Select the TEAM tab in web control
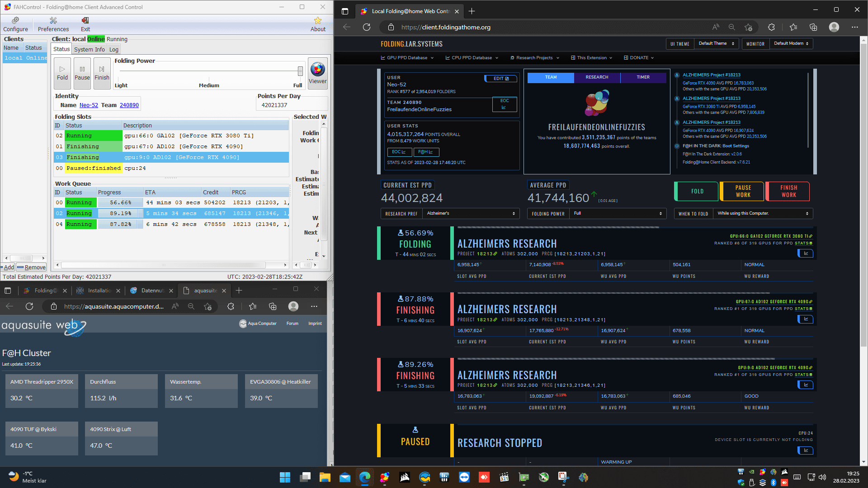Viewport: 868px width, 488px height. coord(551,77)
